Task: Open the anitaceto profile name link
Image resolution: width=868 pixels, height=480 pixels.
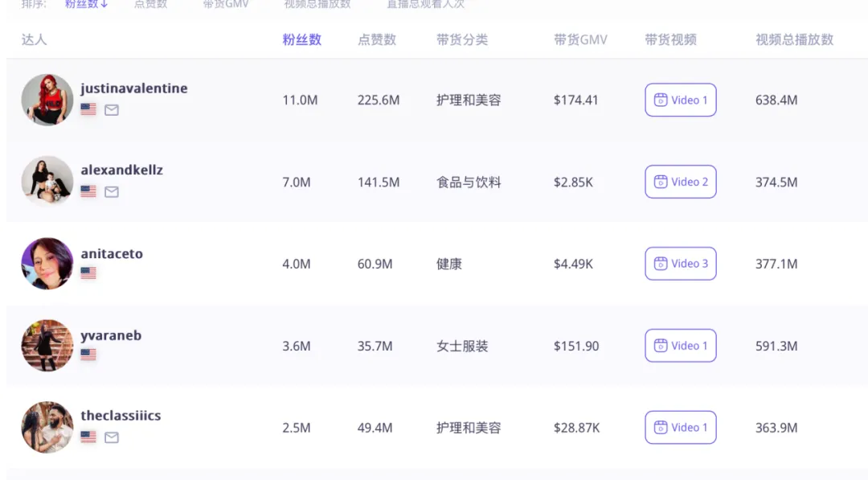Action: point(112,253)
